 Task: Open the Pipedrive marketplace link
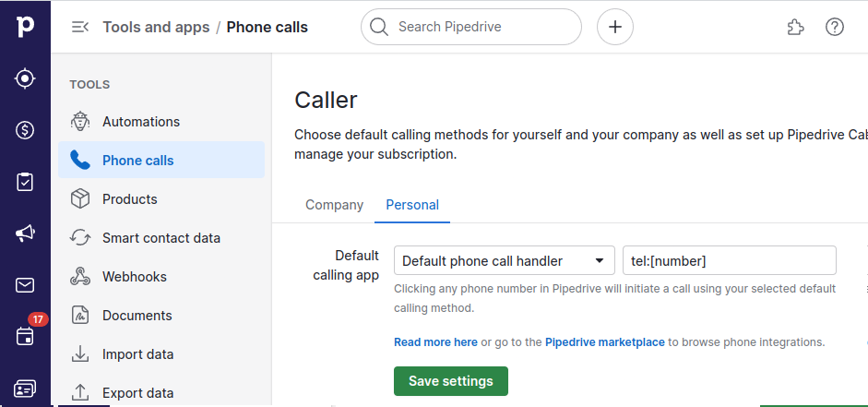(x=605, y=342)
